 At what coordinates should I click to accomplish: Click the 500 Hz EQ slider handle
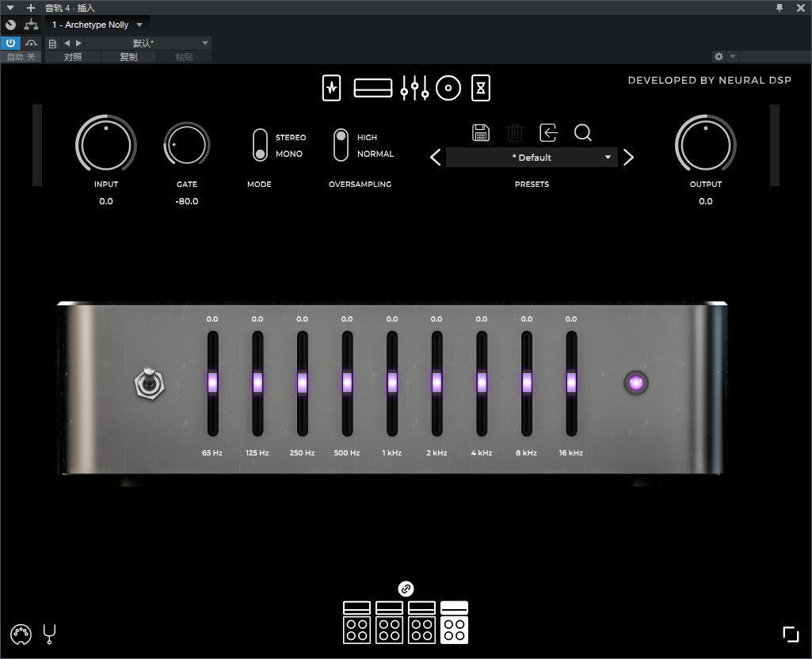click(347, 383)
